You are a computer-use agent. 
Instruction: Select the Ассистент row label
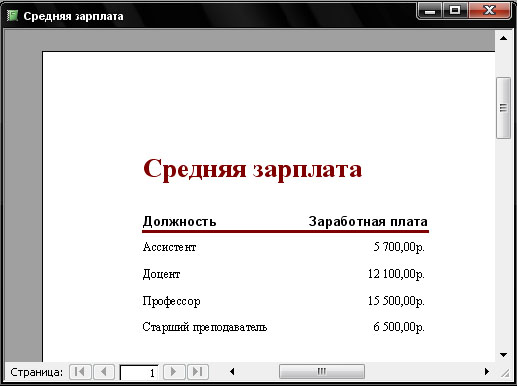169,247
